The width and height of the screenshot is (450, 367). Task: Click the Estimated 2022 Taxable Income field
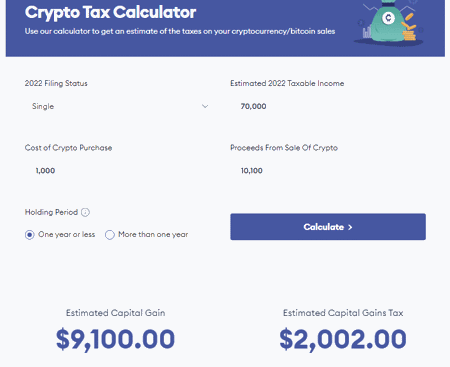click(x=328, y=106)
